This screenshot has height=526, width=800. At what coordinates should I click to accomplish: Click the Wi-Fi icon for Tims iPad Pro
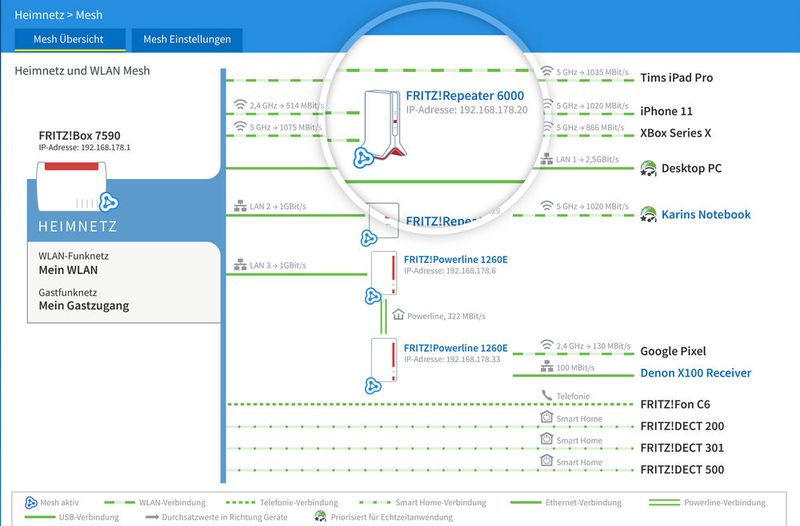[x=546, y=71]
